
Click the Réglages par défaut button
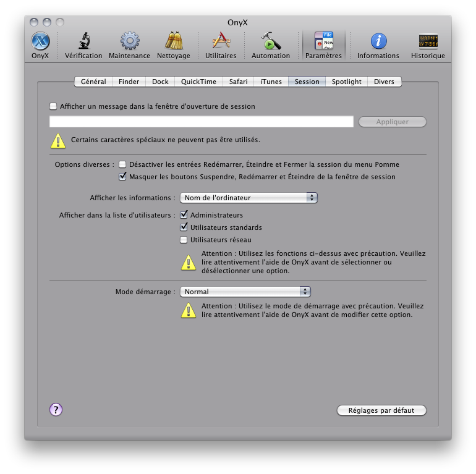pyautogui.click(x=381, y=410)
